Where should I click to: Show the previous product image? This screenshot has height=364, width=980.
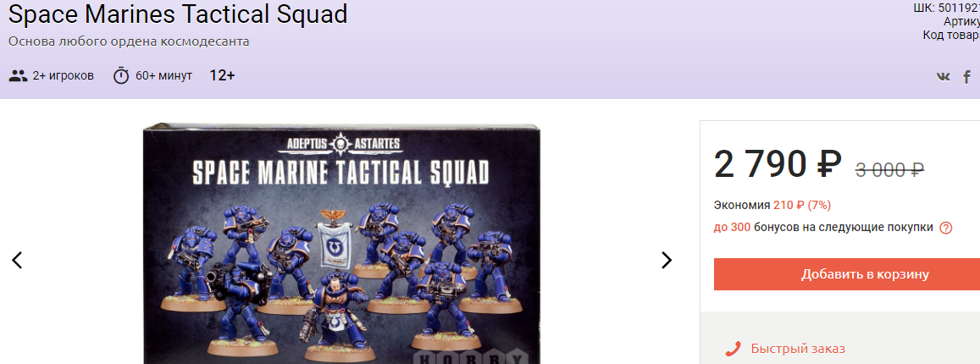pyautogui.click(x=17, y=261)
